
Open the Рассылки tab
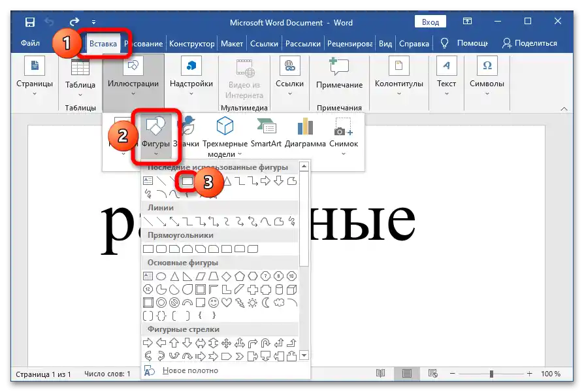tap(303, 44)
